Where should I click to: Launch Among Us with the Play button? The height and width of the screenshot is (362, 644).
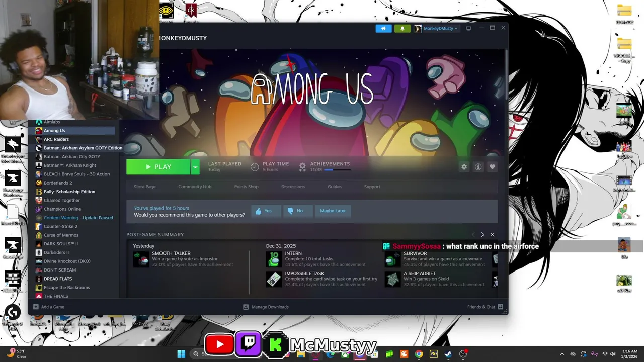tap(158, 167)
